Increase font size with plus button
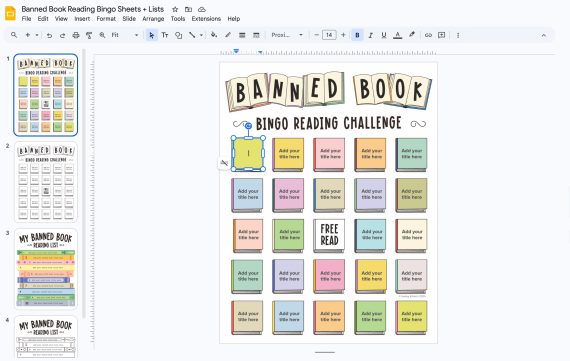Image resolution: width=570 pixels, height=361 pixels. point(343,35)
